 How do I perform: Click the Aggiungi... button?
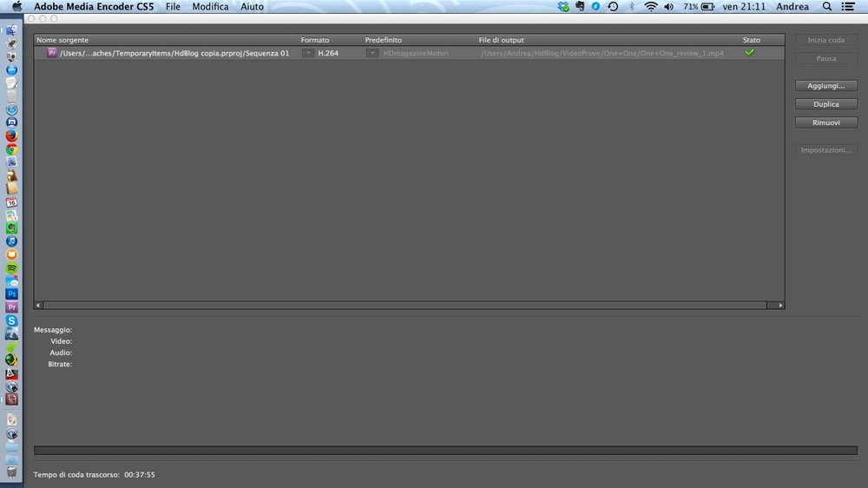point(826,86)
